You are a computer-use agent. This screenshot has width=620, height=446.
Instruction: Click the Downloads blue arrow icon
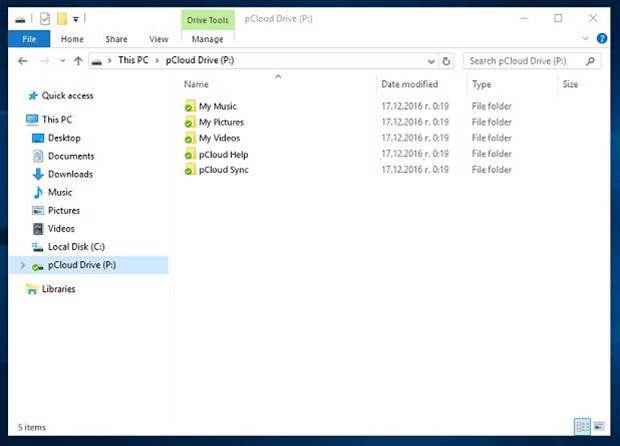click(x=38, y=174)
